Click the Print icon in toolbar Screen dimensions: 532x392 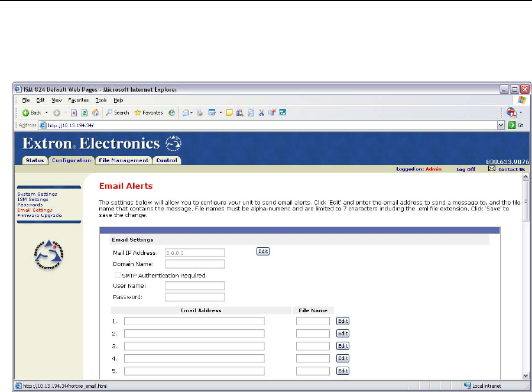[199, 113]
